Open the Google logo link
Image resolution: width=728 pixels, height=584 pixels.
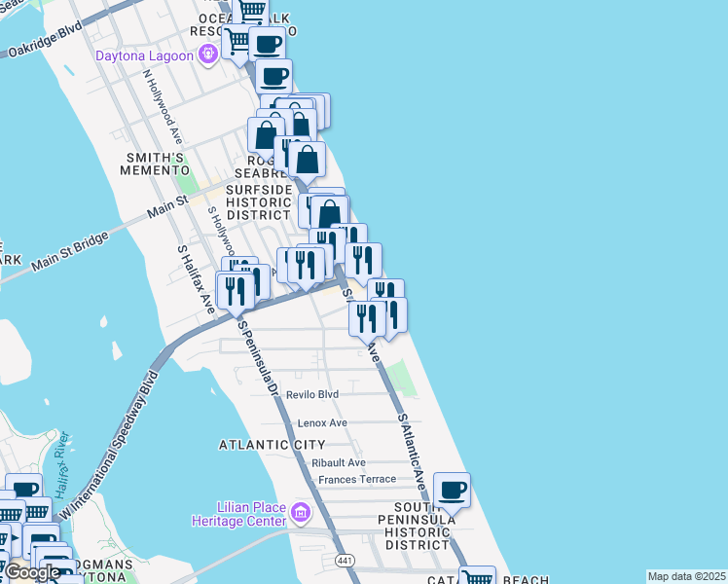coord(30,572)
